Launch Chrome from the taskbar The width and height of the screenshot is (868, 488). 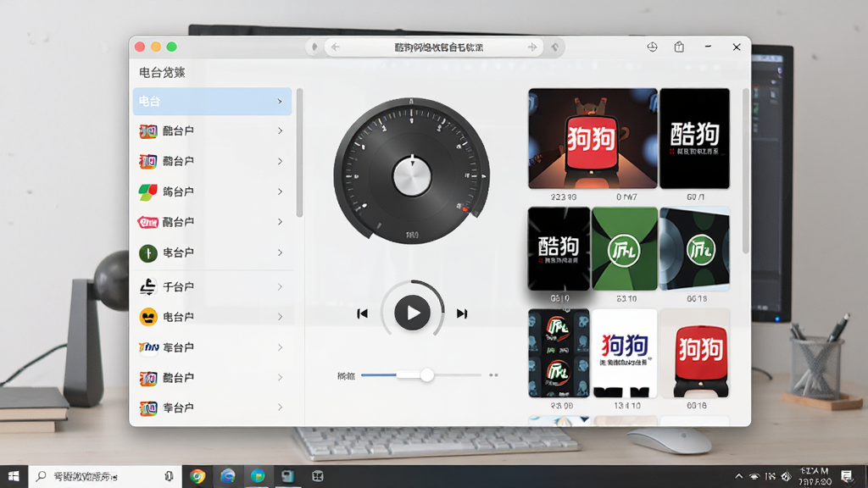(198, 476)
